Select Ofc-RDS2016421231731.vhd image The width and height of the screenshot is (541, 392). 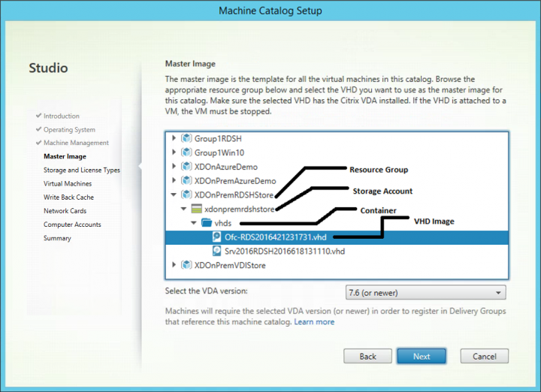(275, 237)
